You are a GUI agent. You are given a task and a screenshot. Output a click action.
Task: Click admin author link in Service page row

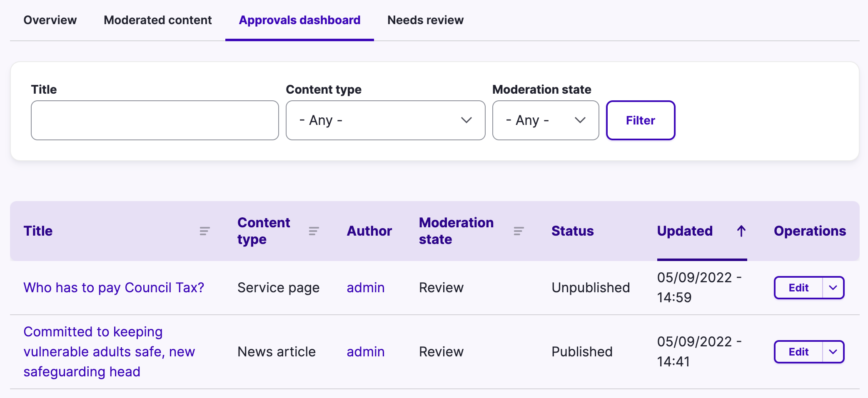coord(365,288)
